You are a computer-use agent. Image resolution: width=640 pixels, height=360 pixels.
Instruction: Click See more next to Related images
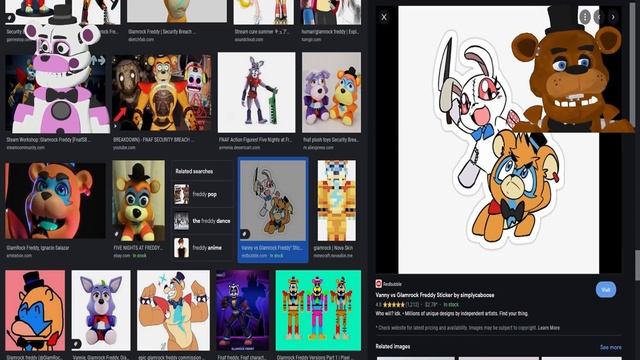point(611,347)
